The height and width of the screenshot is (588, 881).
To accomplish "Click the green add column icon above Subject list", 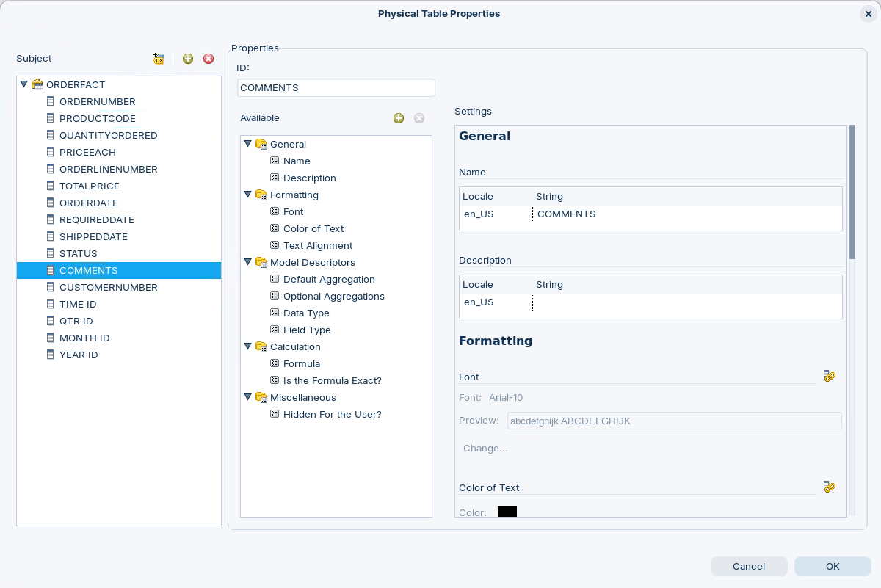I will tap(188, 59).
